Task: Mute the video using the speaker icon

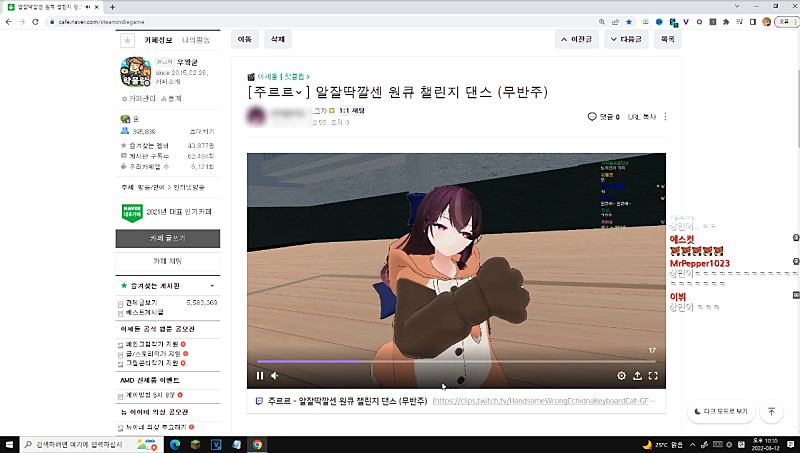Action: tap(274, 375)
